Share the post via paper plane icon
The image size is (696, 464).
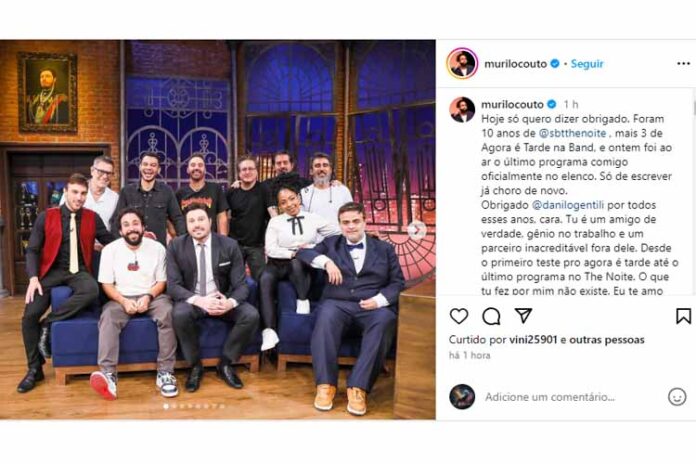click(x=523, y=316)
